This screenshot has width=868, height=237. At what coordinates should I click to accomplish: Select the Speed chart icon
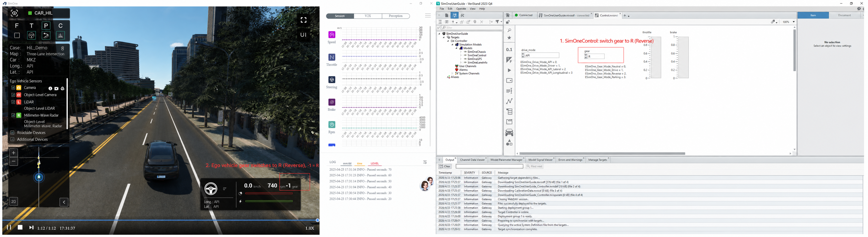(x=332, y=35)
